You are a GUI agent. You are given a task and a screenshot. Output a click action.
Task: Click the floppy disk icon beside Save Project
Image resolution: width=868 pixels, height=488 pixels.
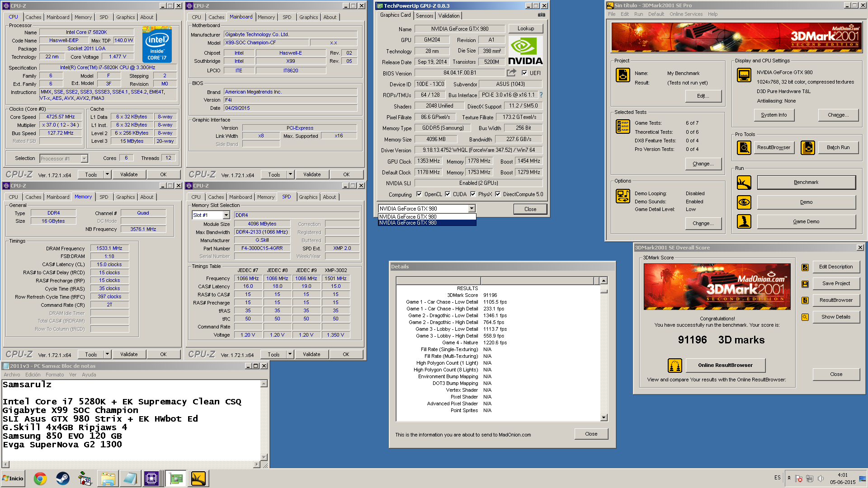805,284
